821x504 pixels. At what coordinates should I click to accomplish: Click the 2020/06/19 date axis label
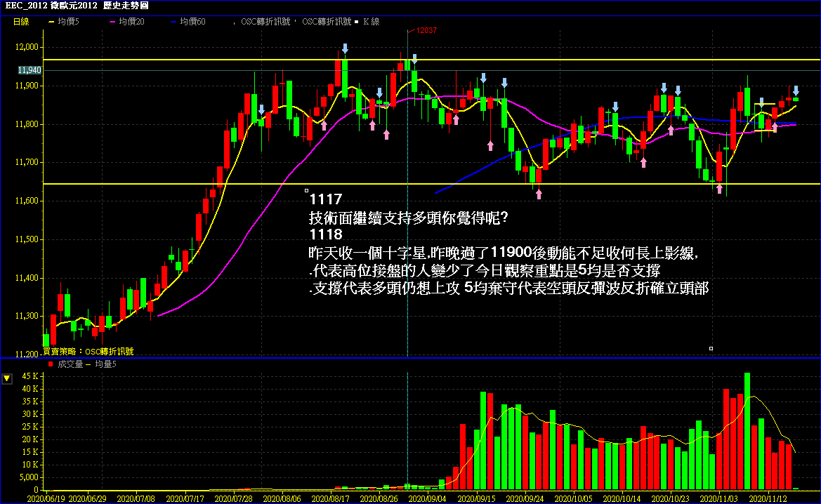tap(46, 499)
